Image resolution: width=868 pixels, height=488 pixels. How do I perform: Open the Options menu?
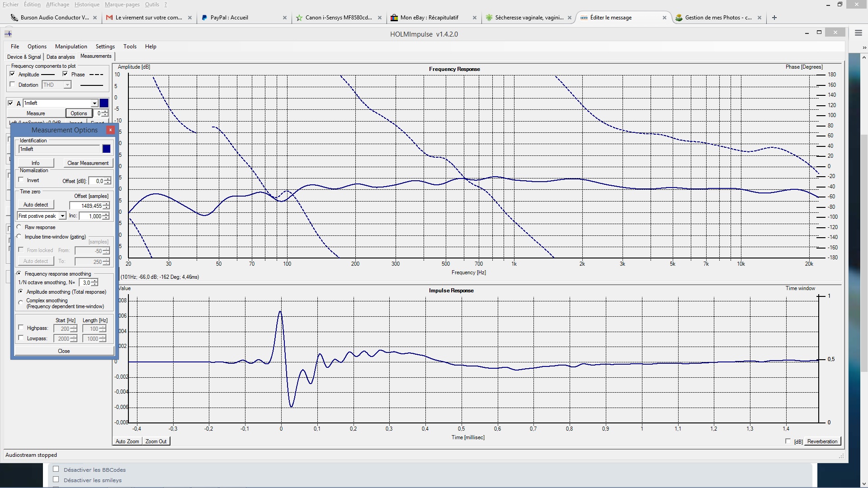click(37, 47)
